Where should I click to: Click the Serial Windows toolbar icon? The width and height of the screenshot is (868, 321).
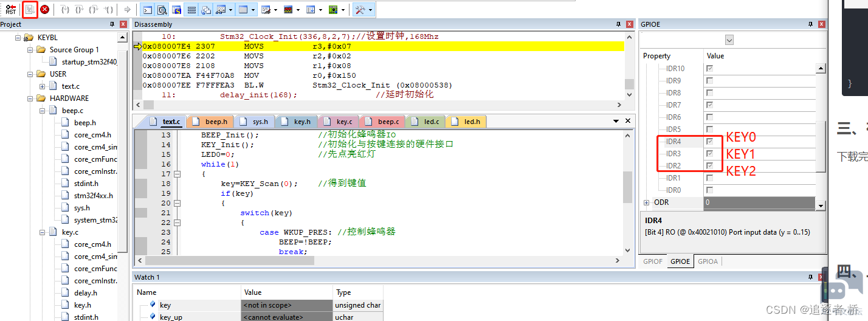click(266, 10)
